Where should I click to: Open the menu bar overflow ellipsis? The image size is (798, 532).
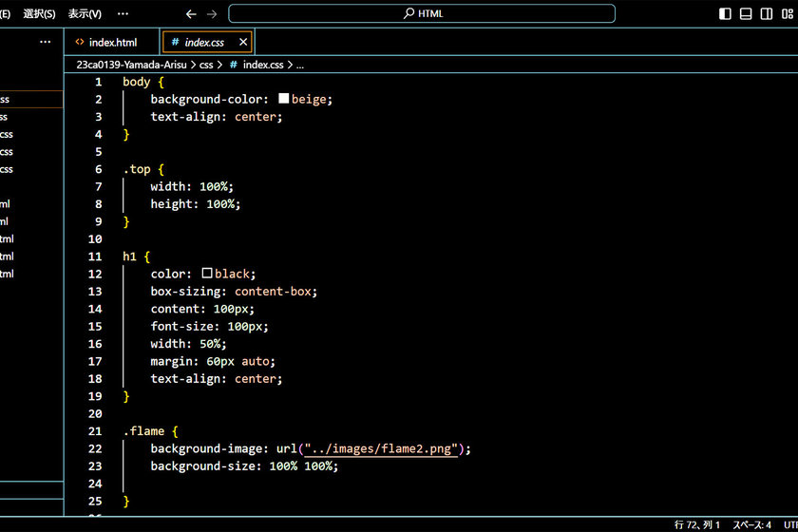(123, 14)
